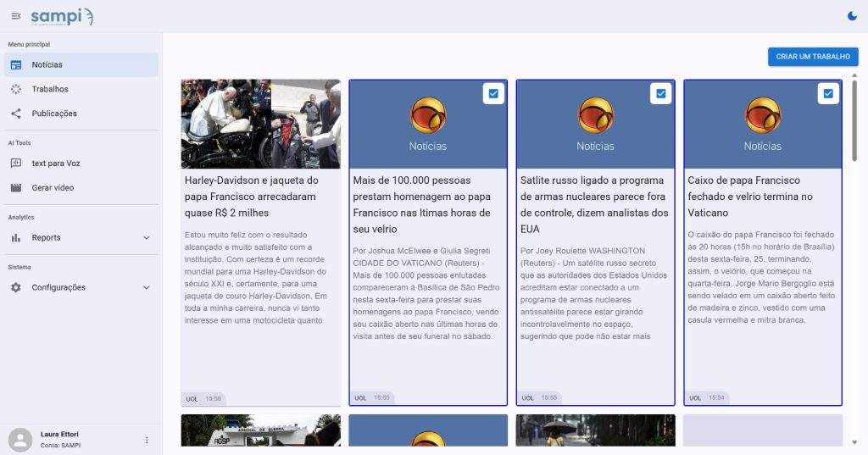Click the Publicações share icon
Image resolution: width=868 pixels, height=455 pixels.
16,114
